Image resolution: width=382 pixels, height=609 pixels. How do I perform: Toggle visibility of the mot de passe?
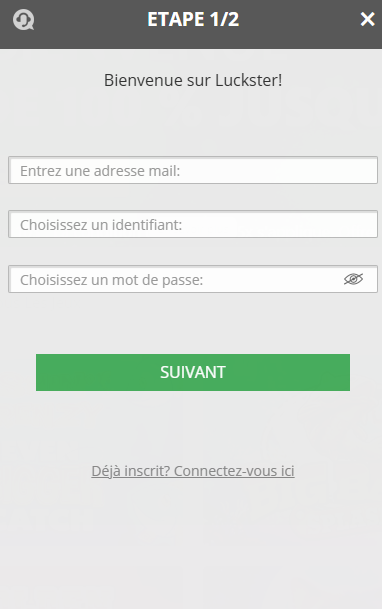point(353,279)
